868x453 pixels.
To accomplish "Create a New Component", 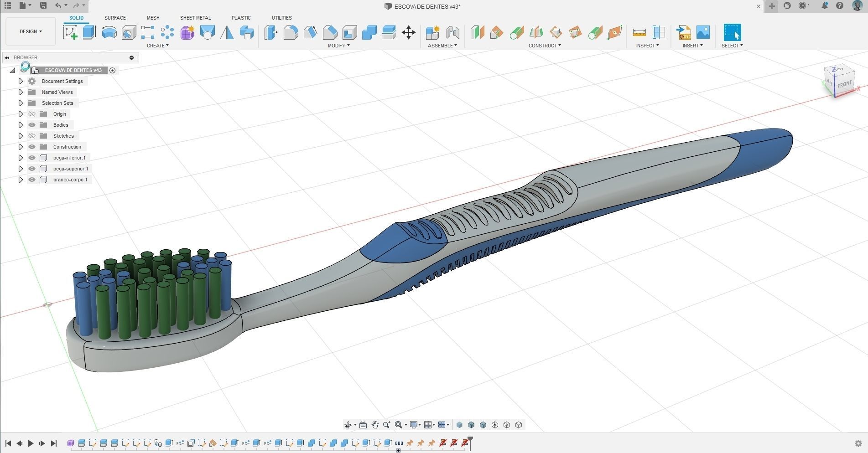I will coord(432,32).
